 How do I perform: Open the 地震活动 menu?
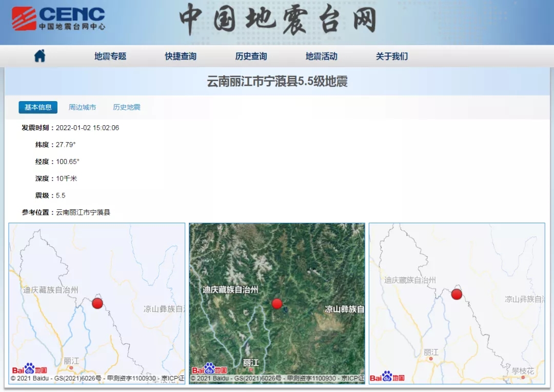point(321,56)
